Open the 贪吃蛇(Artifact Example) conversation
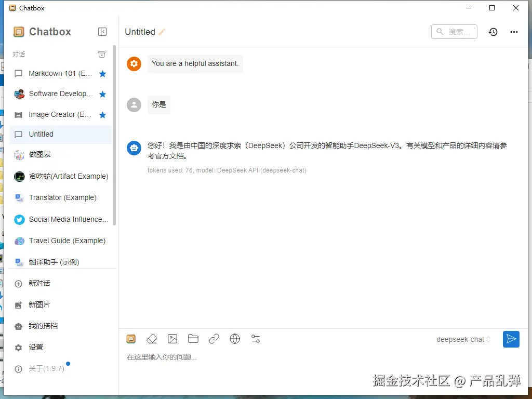Viewport: 532px width, 399px height. [60, 177]
